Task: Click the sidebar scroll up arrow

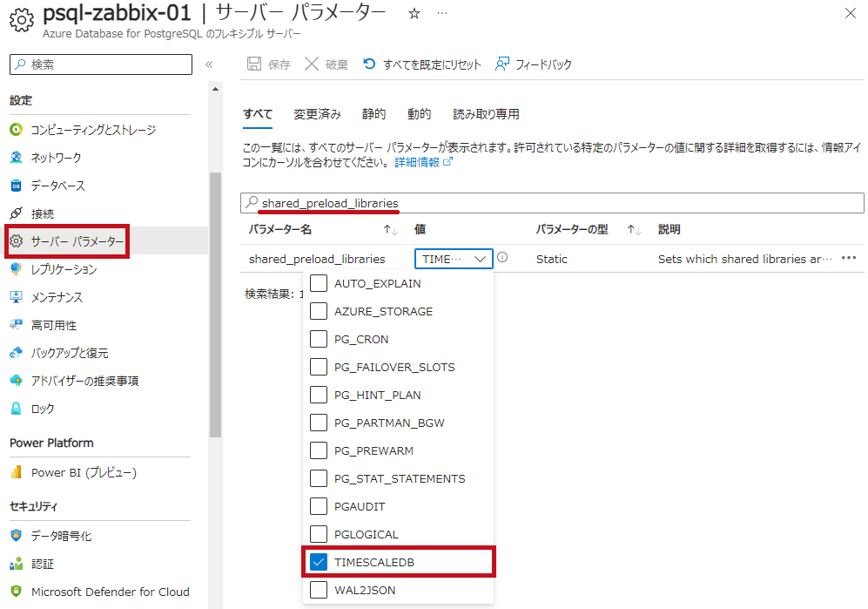Action: click(215, 89)
